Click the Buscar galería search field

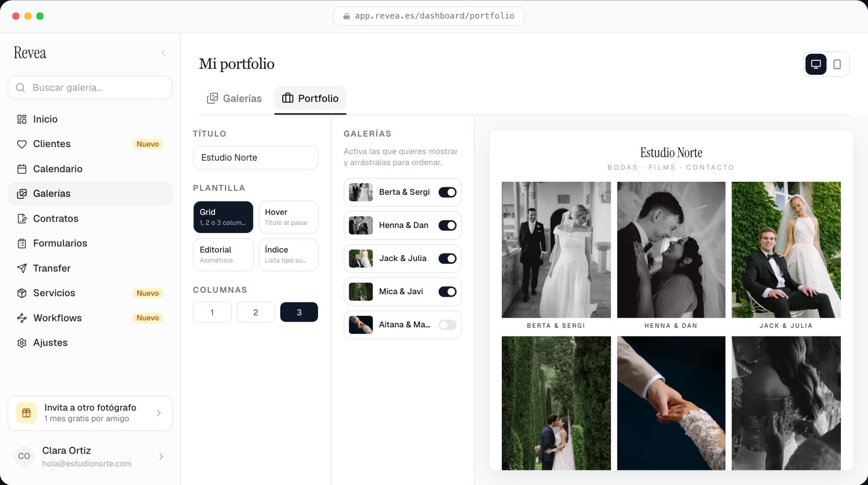click(x=90, y=87)
